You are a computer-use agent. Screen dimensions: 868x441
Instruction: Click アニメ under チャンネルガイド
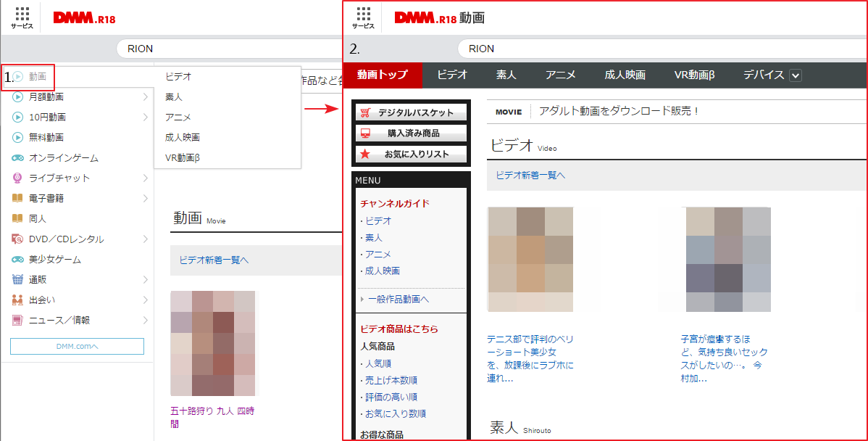(379, 255)
